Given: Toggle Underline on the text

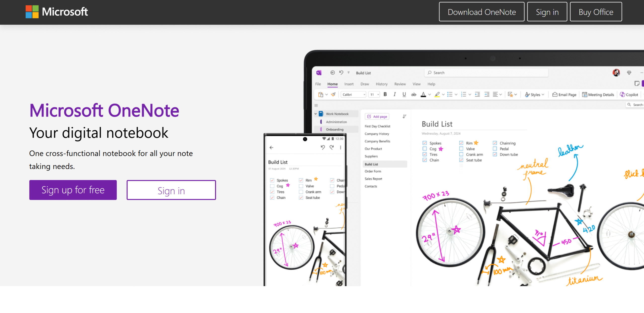Looking at the screenshot, I should (x=404, y=94).
